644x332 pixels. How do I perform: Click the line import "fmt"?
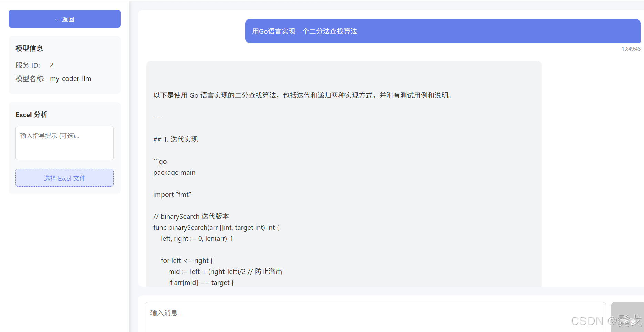coord(172,194)
